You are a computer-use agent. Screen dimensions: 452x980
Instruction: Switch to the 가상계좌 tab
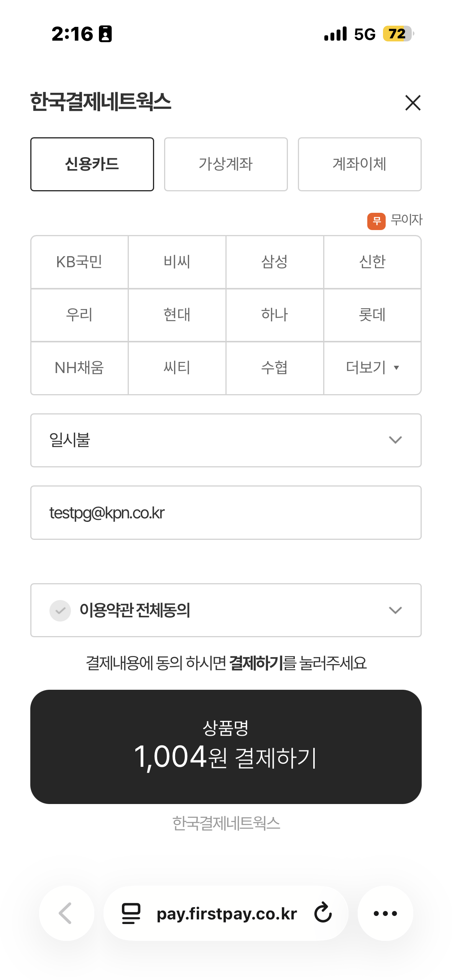(226, 164)
